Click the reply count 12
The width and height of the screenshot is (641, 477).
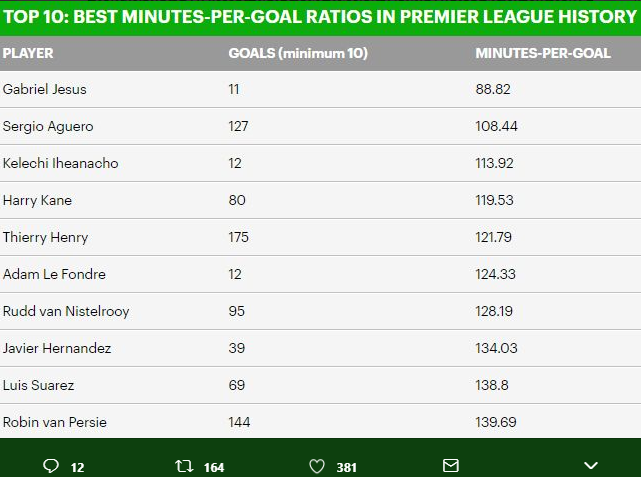(x=77, y=468)
